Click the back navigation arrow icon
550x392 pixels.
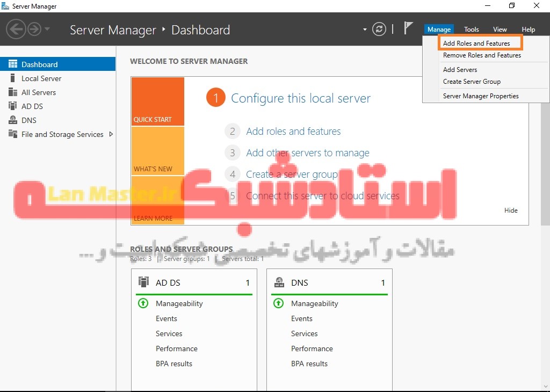tap(16, 29)
